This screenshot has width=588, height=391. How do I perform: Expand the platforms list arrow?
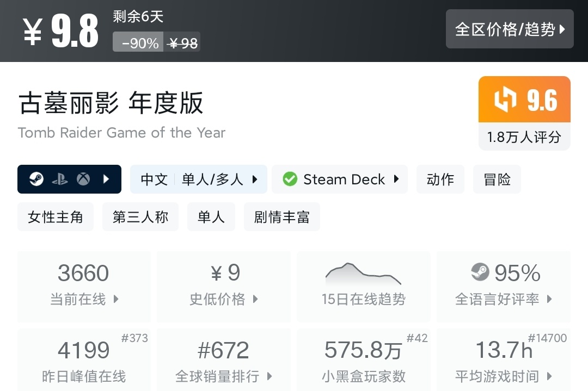(107, 179)
